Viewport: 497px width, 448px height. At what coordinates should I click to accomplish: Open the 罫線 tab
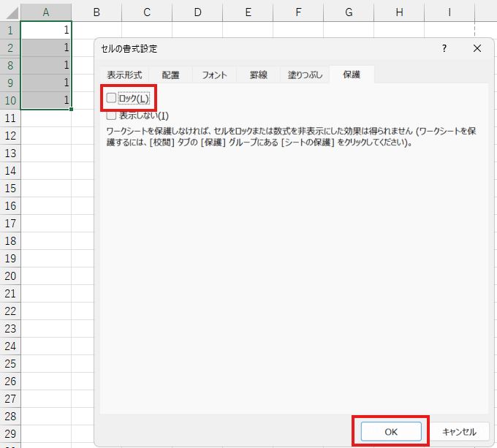point(258,75)
